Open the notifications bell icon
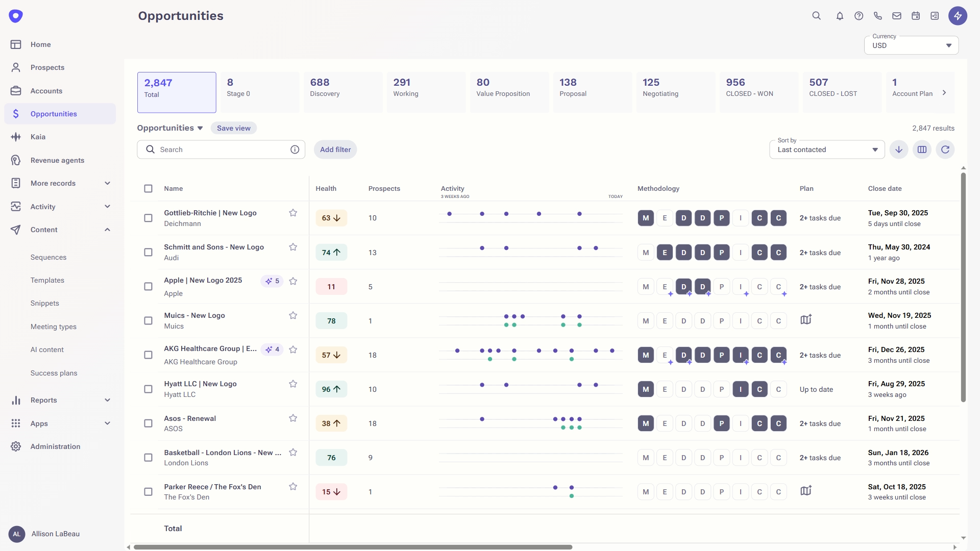Screen dimensions: 980x551 coord(840,16)
